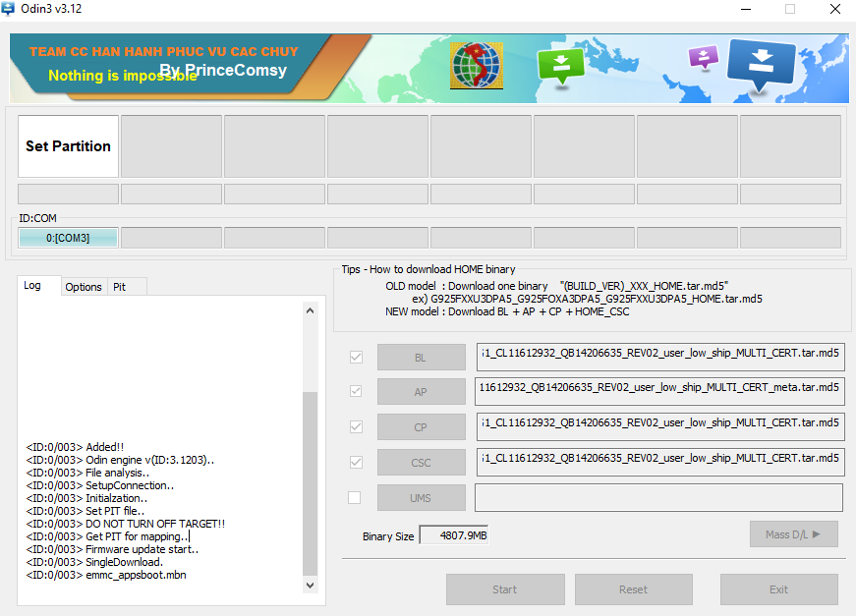
Task: Toggle the CP checkbox
Action: tap(356, 426)
